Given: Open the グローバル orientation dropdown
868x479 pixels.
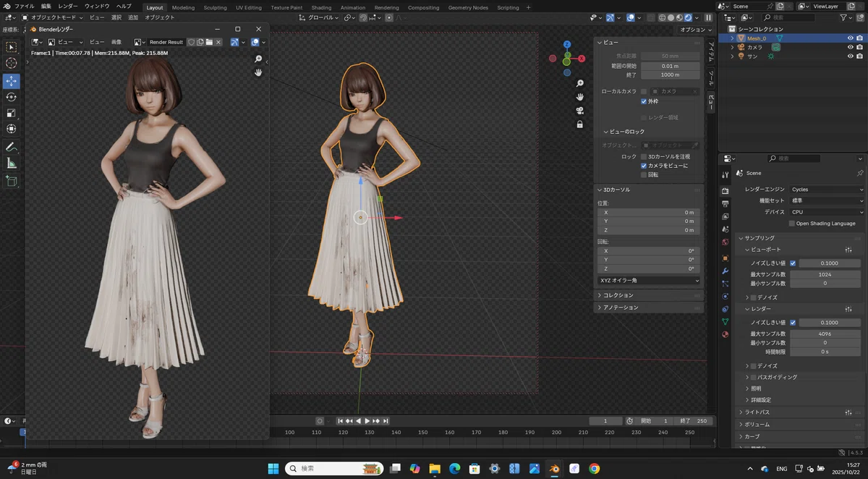Looking at the screenshot, I should 318,17.
